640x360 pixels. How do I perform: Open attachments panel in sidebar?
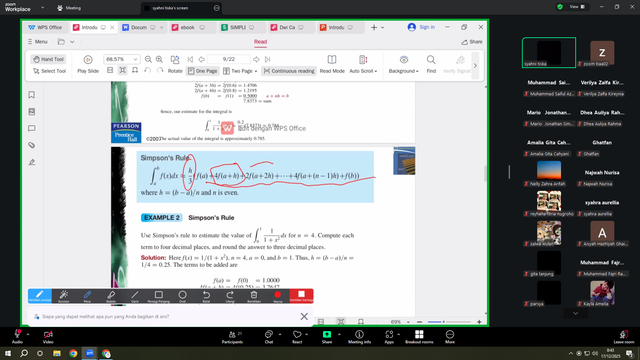(x=31, y=145)
